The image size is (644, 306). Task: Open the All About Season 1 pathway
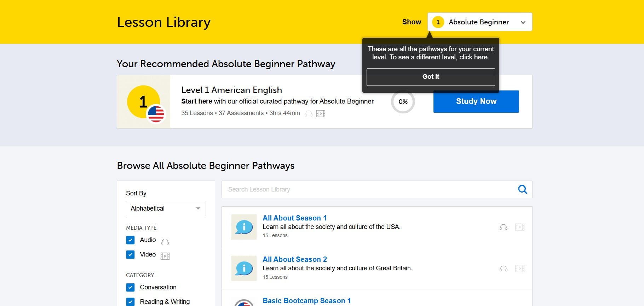(294, 218)
